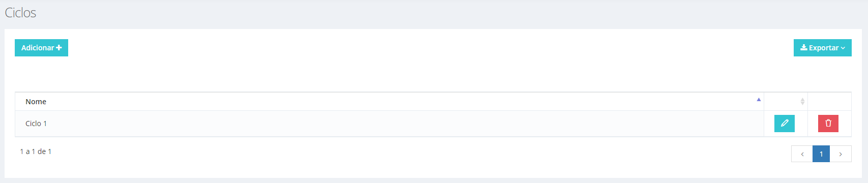Click the table cell containing the delete button
Viewport: 868px width, 183px height.
829,124
